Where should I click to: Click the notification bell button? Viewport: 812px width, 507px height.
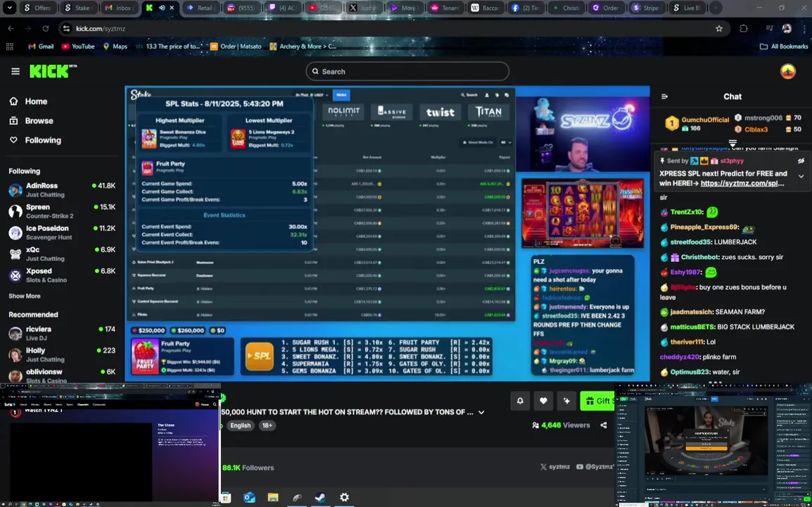[x=520, y=401]
